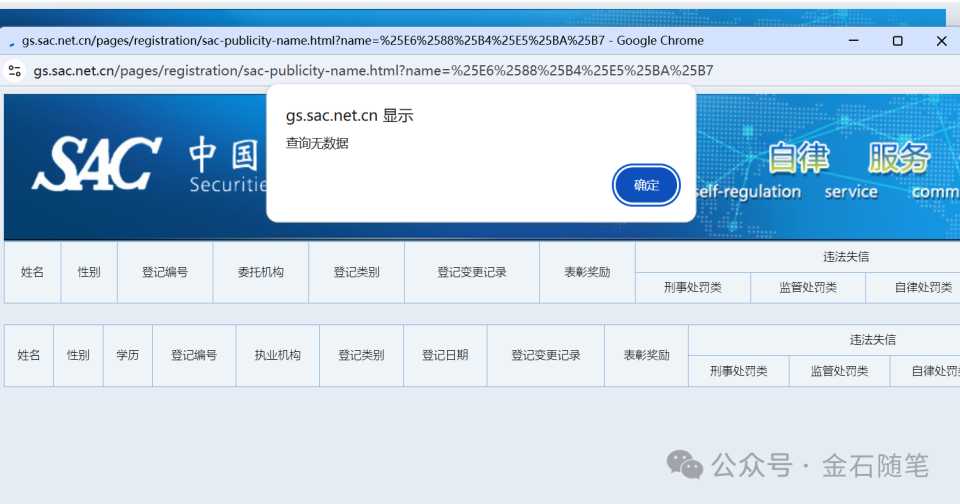Image resolution: width=960 pixels, height=504 pixels.
Task: Maximize the Google Chrome window
Action: point(898,41)
